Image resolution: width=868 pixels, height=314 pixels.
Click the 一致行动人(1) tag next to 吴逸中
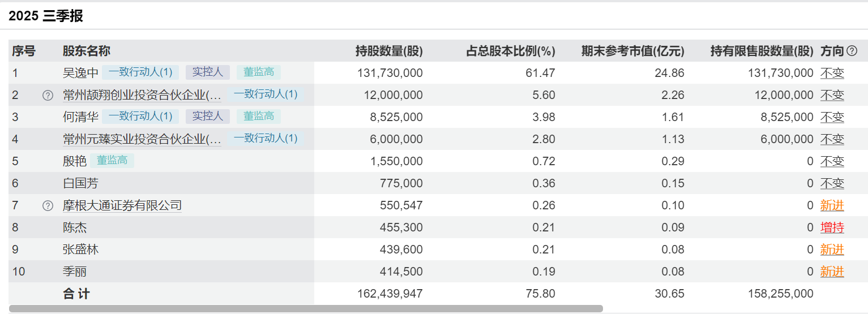tap(140, 72)
